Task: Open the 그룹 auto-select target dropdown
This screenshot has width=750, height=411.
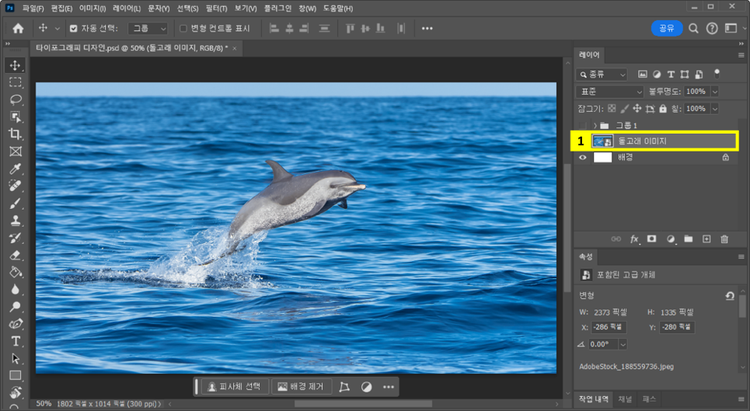Action: (x=148, y=28)
